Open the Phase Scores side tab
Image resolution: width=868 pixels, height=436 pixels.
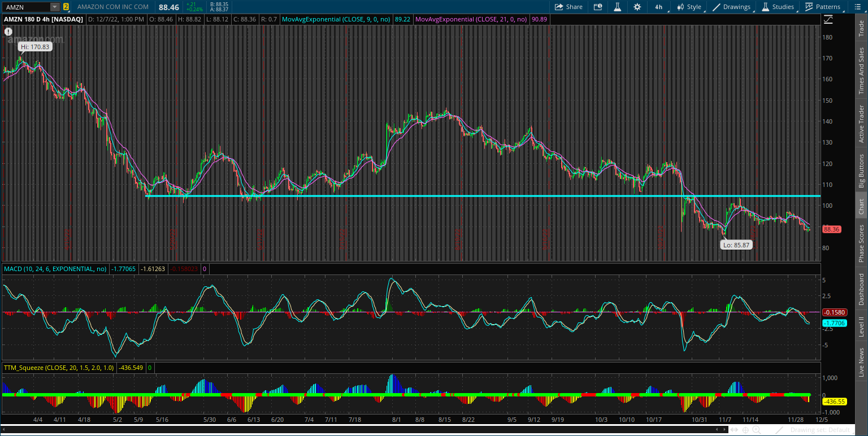tap(861, 243)
